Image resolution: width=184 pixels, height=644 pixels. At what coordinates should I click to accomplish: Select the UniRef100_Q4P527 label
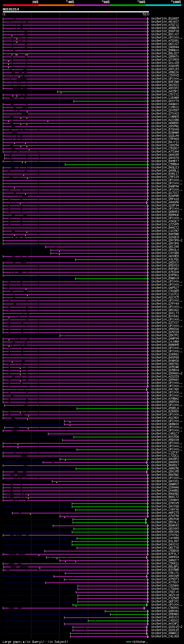[165, 288]
